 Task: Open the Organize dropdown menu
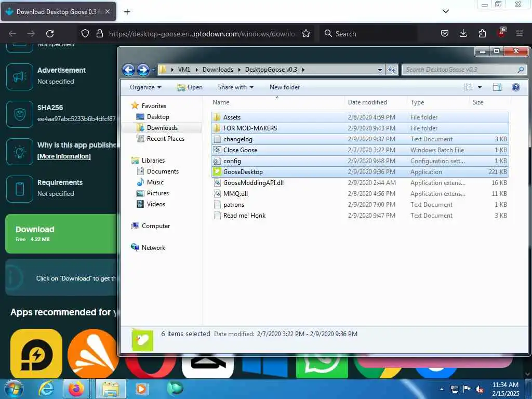pos(145,87)
